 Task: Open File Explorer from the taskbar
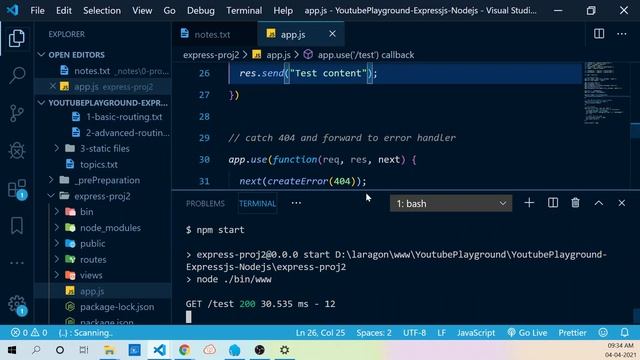[x=109, y=350]
